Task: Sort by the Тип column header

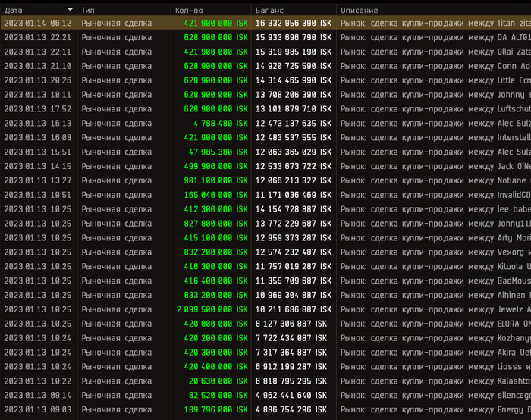Action: [x=88, y=11]
